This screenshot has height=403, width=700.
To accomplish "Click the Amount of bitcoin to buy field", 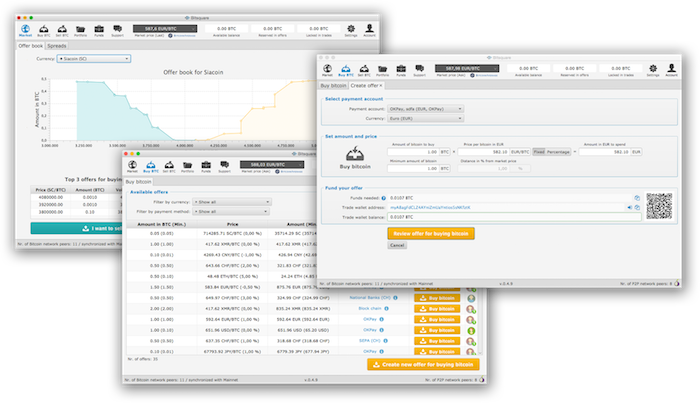I will [x=421, y=151].
